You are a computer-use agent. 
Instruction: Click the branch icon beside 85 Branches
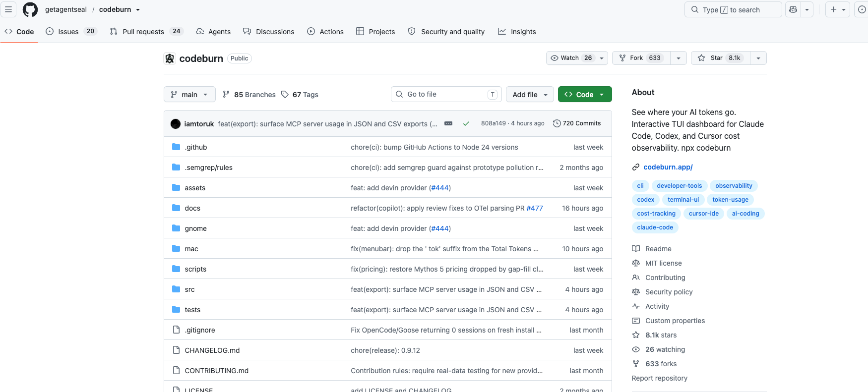click(226, 94)
